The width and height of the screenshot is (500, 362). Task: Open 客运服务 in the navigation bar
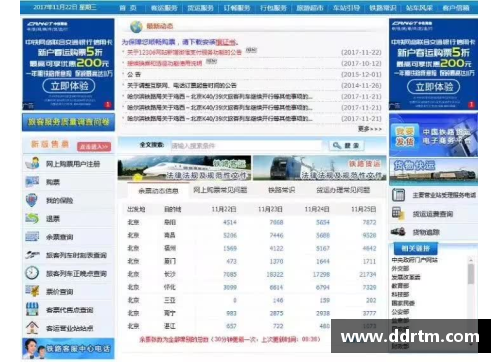(x=164, y=8)
